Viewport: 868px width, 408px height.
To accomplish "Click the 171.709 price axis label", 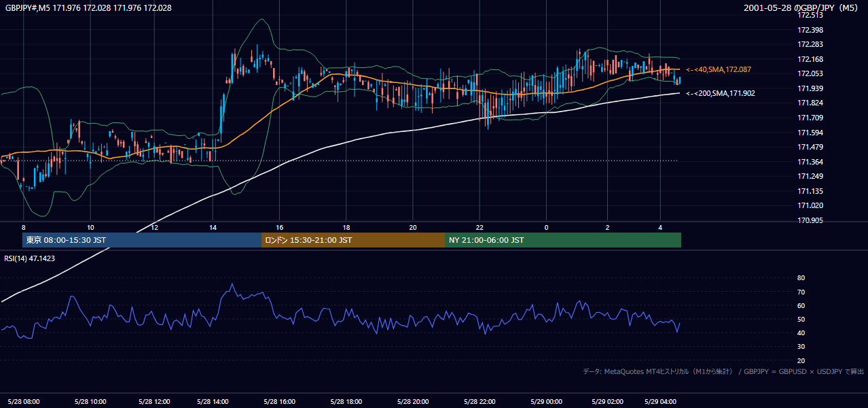I will [810, 118].
